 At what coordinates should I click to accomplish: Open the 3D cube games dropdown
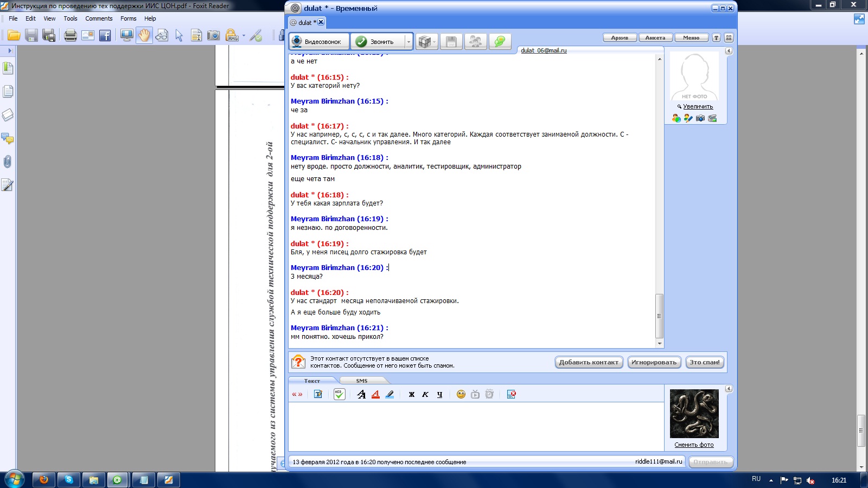pyautogui.click(x=427, y=42)
